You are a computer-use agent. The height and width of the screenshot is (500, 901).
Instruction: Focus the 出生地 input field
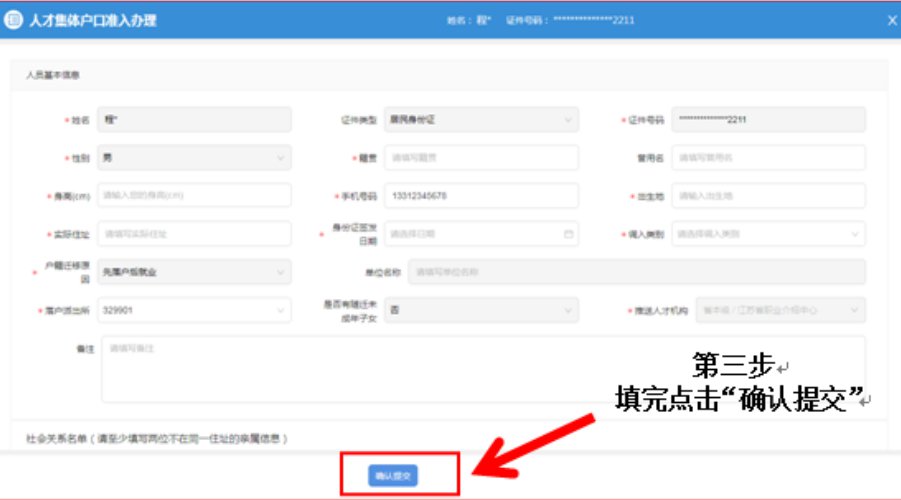(768, 196)
